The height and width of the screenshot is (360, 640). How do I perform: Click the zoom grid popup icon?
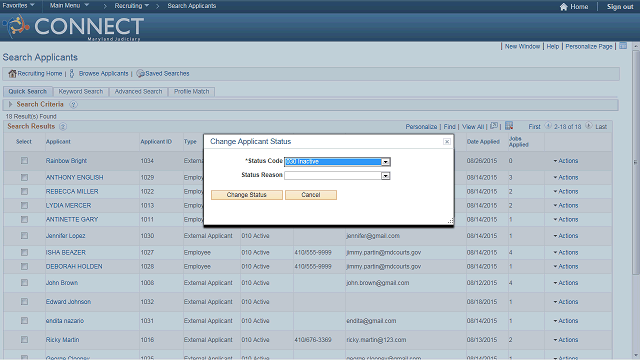tap(494, 126)
